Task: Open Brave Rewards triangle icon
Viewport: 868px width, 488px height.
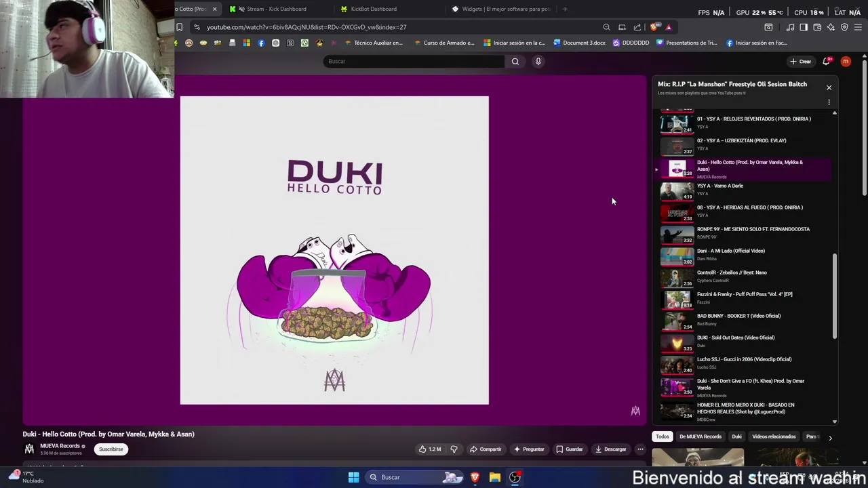Action: pos(669,27)
